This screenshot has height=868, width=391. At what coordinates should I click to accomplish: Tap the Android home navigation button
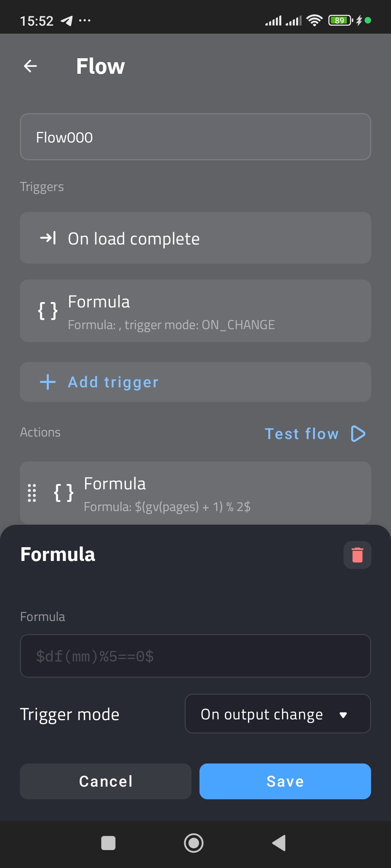tap(194, 843)
